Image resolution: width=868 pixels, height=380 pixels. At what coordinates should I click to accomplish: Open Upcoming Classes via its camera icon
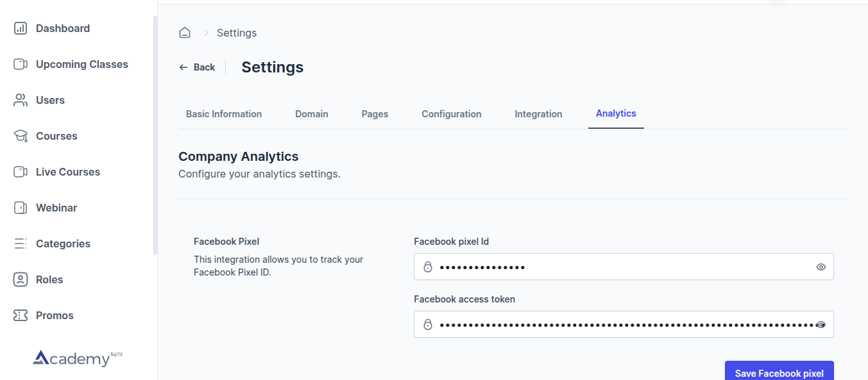[x=21, y=64]
